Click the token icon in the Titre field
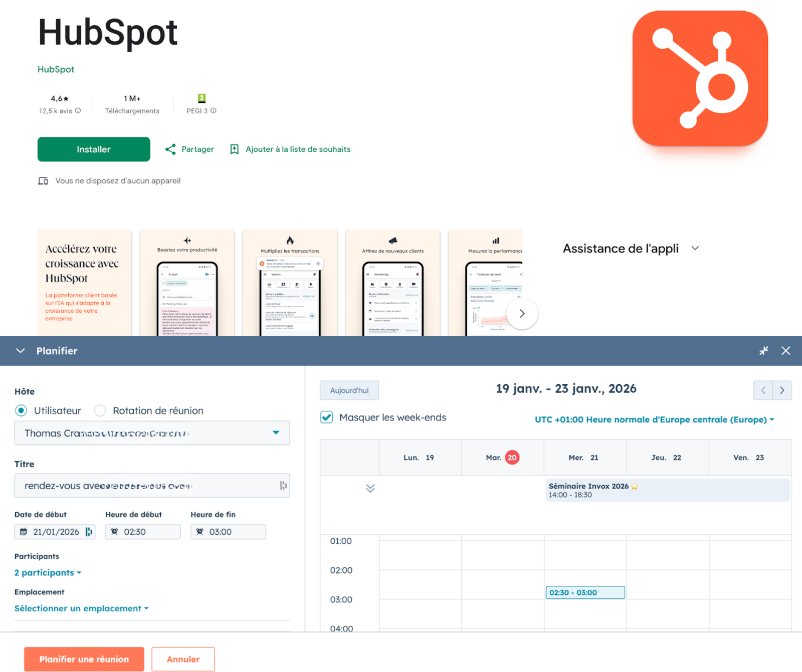The image size is (802, 672). point(283,485)
